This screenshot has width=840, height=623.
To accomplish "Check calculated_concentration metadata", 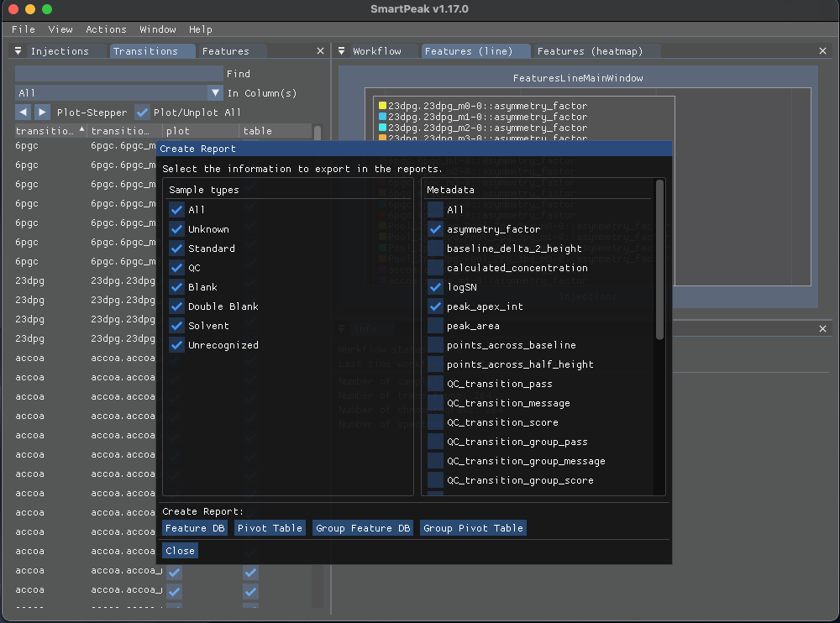I will [x=435, y=268].
